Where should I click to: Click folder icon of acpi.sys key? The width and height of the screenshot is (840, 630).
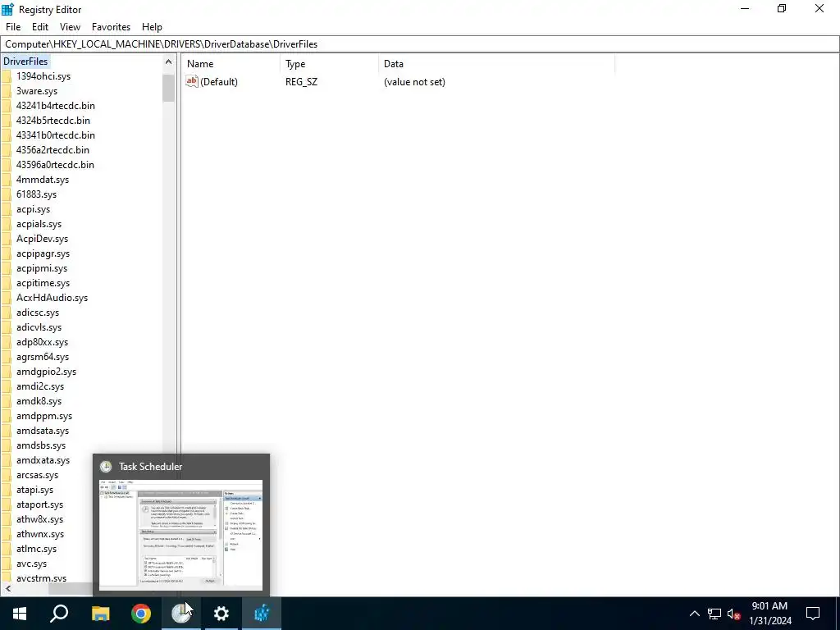click(x=7, y=209)
